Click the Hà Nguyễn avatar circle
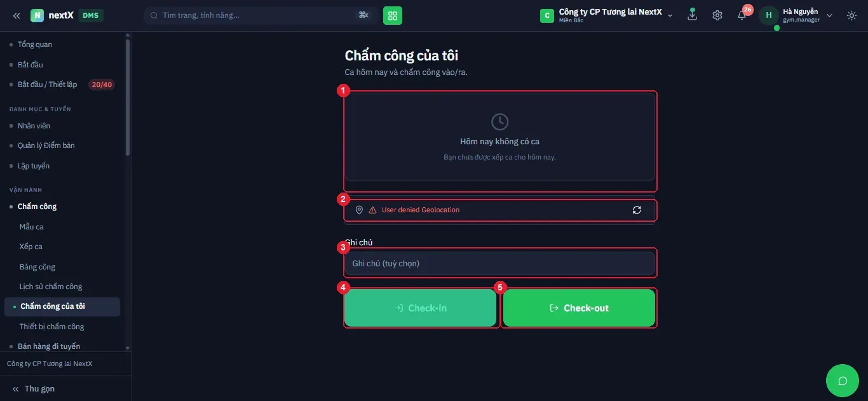 pyautogui.click(x=769, y=15)
